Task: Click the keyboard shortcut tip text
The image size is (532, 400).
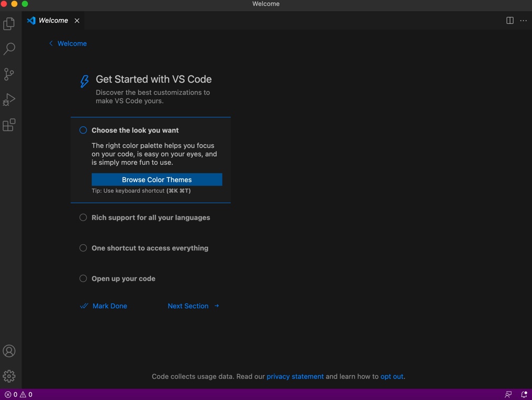Action: coord(141,191)
